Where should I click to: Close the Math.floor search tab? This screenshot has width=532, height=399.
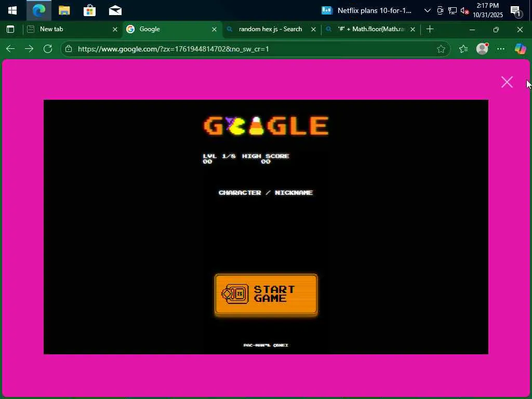[x=413, y=30]
